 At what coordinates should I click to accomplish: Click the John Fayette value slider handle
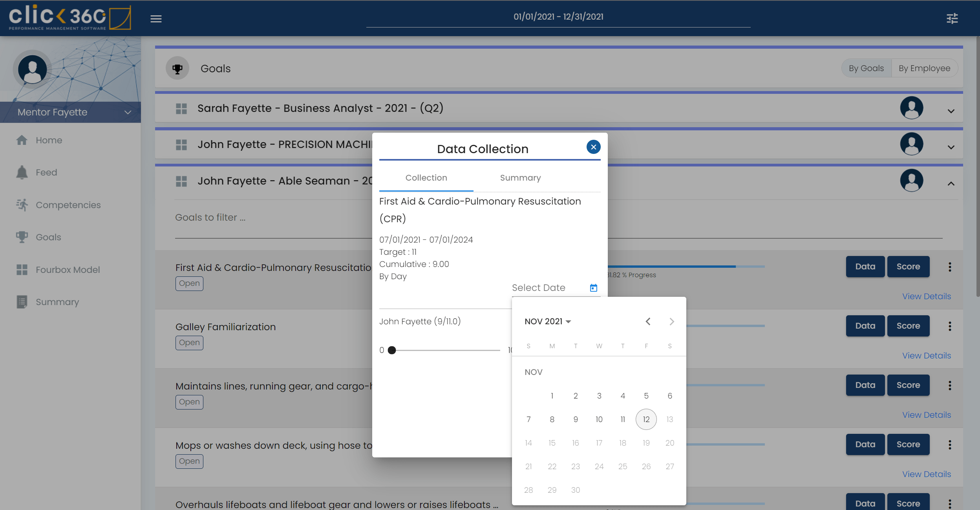click(391, 350)
